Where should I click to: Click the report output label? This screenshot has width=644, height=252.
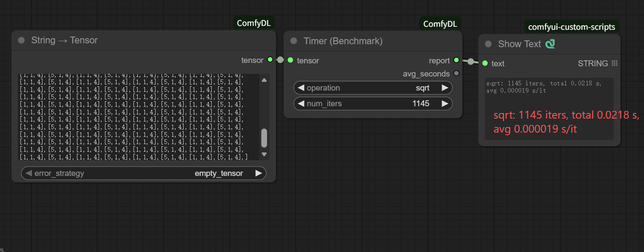pyautogui.click(x=440, y=61)
